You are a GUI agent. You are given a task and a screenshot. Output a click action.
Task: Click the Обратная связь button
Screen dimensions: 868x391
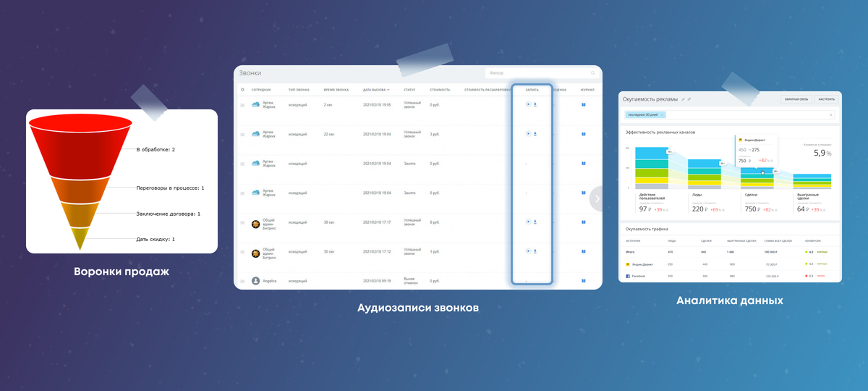tap(796, 98)
